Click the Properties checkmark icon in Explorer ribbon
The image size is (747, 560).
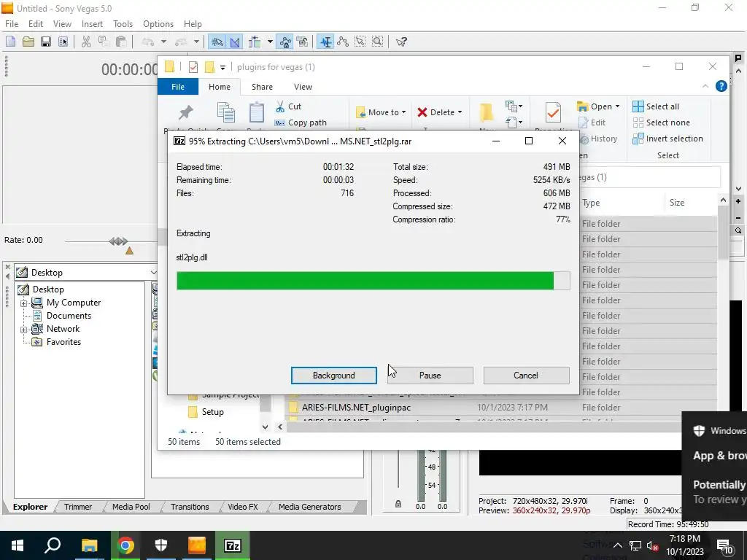pos(553,113)
